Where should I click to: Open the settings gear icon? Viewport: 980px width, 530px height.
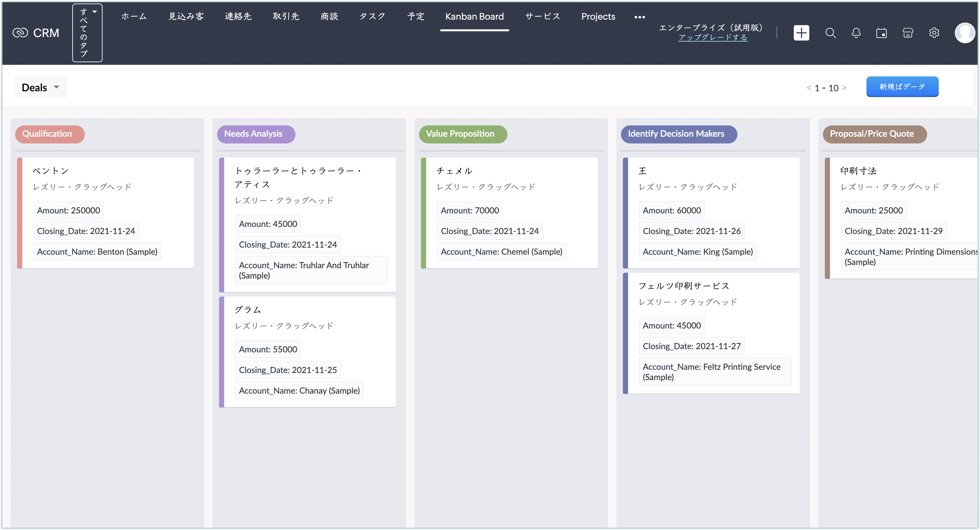pos(934,33)
